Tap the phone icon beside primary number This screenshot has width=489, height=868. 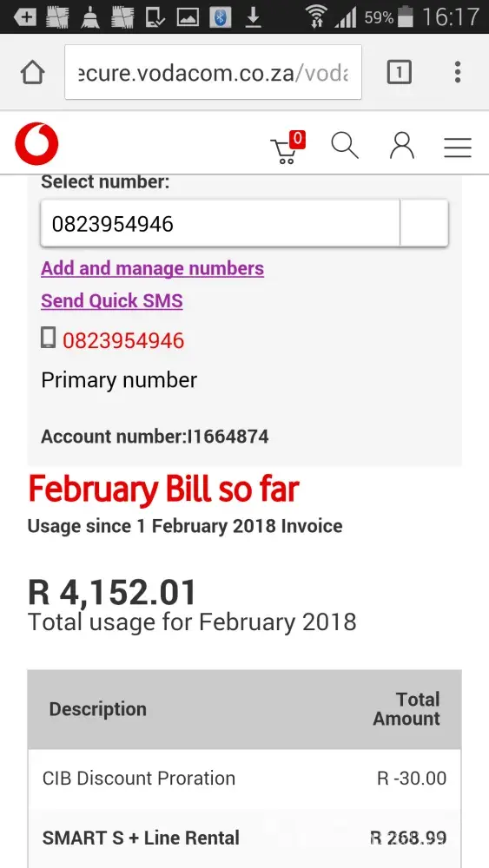pos(49,338)
